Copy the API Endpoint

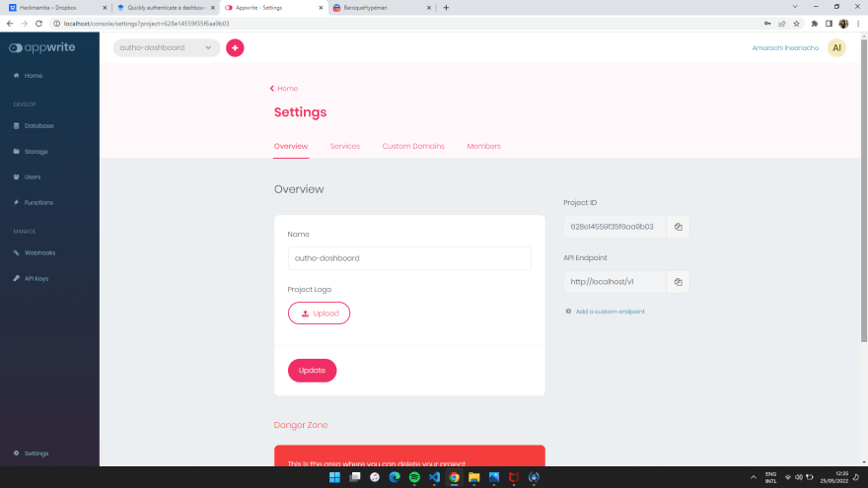coord(679,282)
